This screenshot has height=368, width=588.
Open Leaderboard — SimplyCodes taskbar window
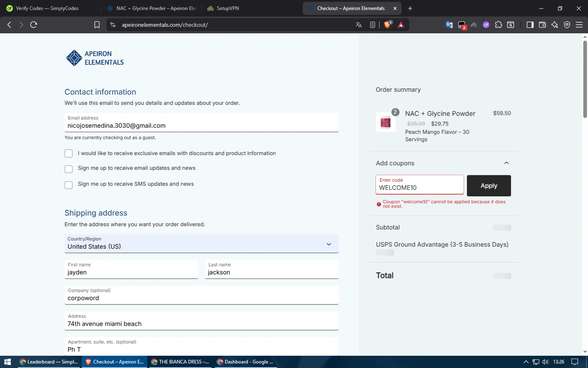[x=49, y=362]
